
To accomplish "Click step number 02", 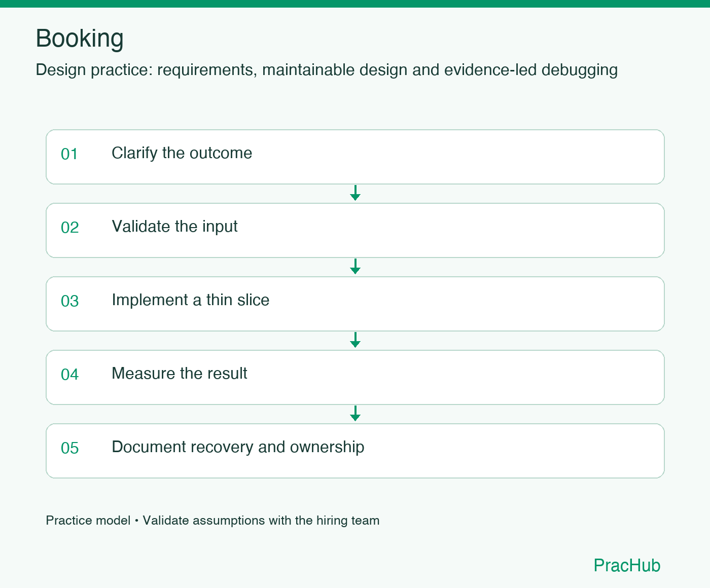I will [x=70, y=228].
